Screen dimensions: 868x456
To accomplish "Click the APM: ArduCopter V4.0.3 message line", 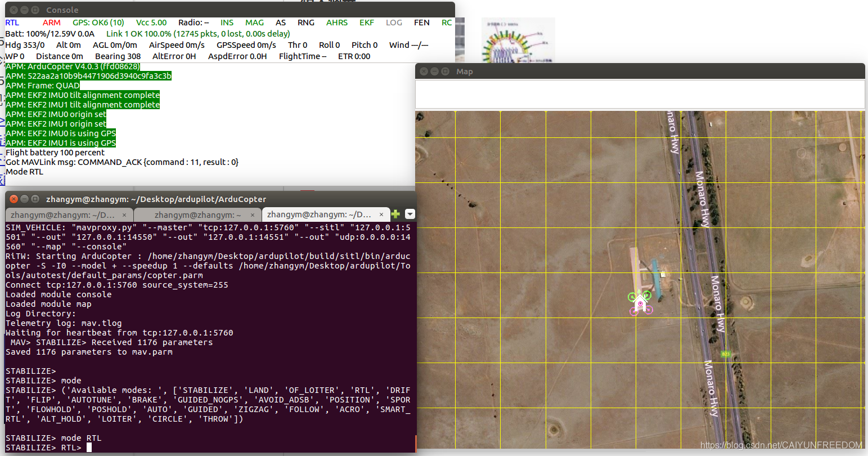I will coord(73,66).
